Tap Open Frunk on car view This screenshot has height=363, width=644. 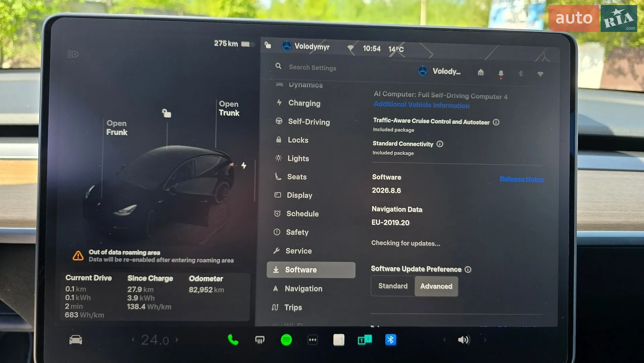coord(117,128)
